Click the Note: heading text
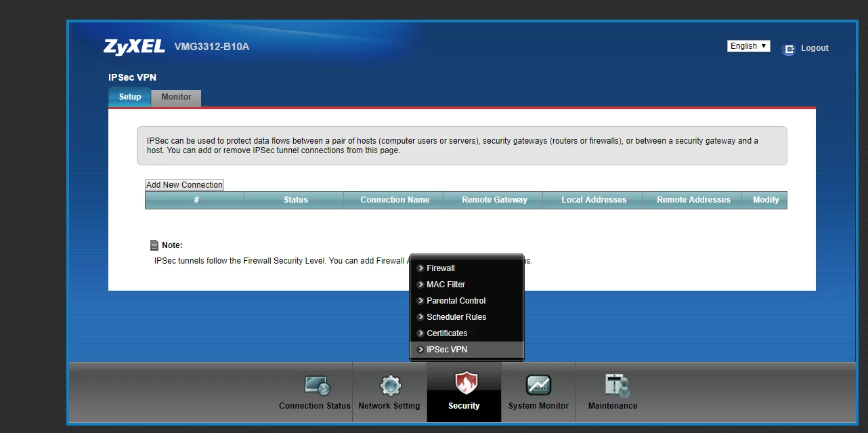Viewport: 868px width, 433px height. click(x=172, y=245)
